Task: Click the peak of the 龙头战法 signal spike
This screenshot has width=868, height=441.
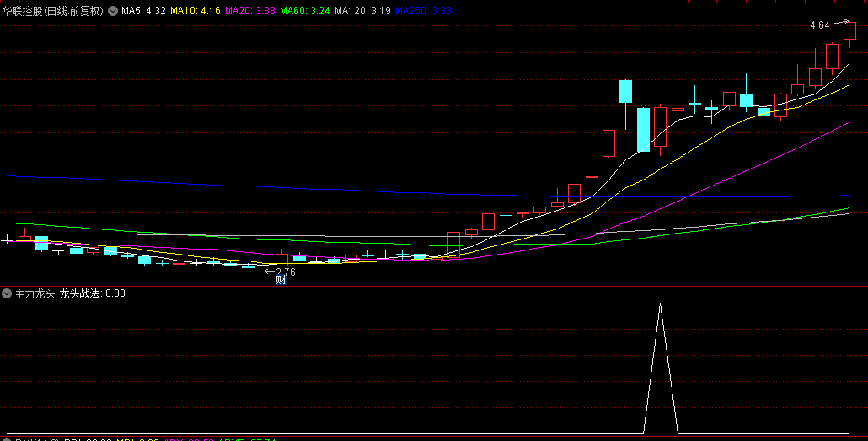Action: tap(660, 304)
